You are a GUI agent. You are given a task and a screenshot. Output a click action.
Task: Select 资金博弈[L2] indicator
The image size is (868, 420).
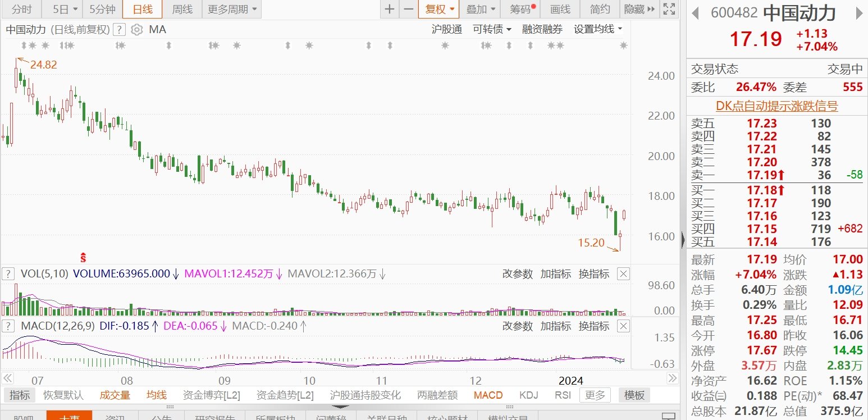(211, 395)
